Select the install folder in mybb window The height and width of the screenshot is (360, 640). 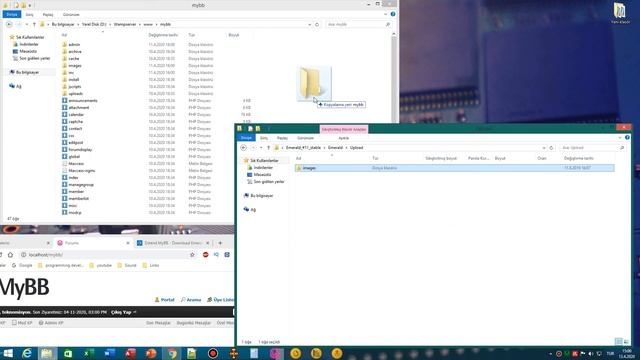pos(74,80)
